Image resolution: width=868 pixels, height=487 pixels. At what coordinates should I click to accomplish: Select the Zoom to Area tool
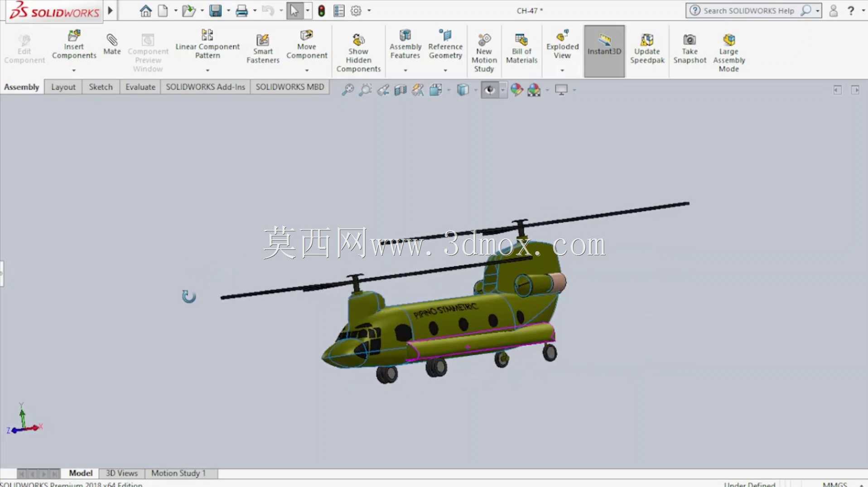pyautogui.click(x=365, y=90)
